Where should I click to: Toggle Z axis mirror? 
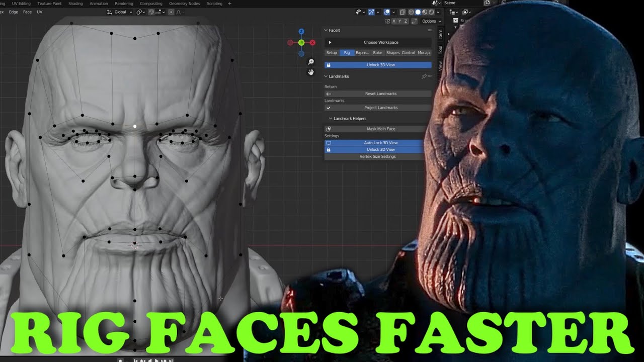coord(406,21)
